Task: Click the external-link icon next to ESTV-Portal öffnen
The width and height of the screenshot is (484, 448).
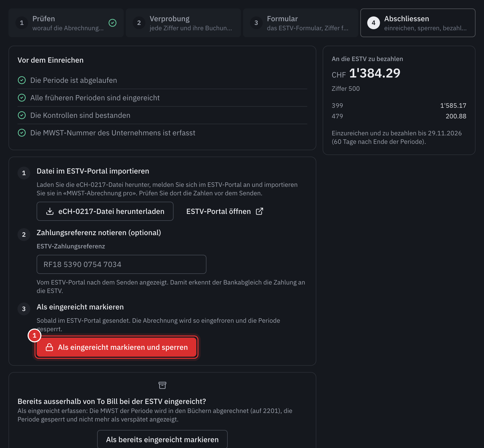Action: tap(260, 211)
